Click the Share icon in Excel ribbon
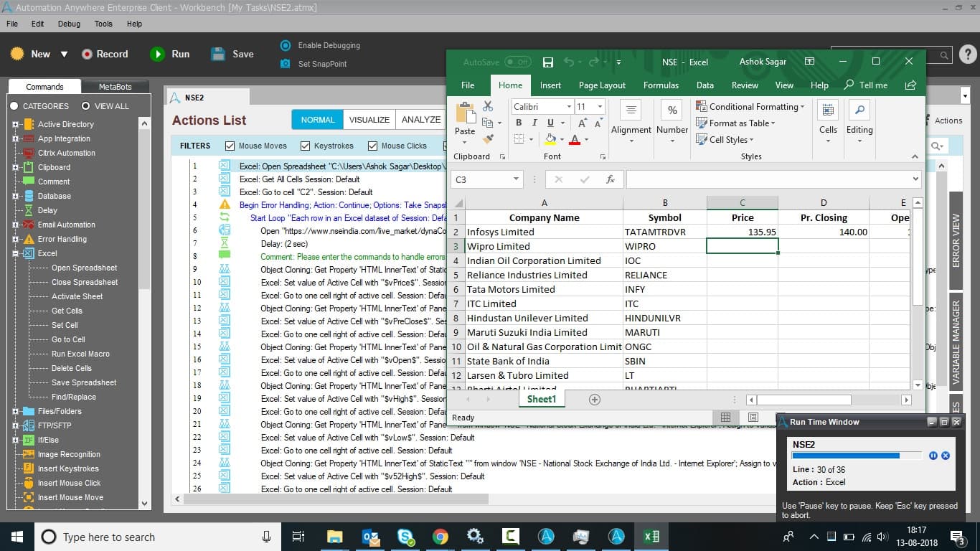Screen dimensions: 980x551 point(910,85)
